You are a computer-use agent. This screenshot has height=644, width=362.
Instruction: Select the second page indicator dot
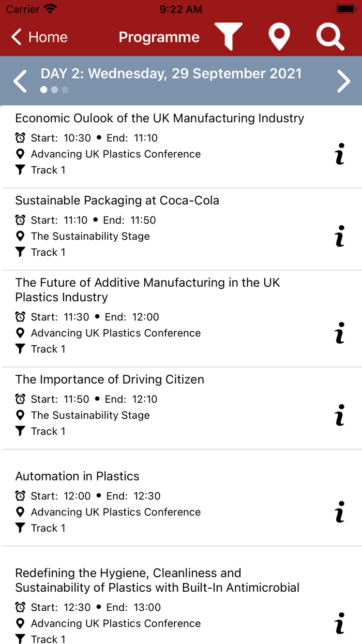click(54, 90)
